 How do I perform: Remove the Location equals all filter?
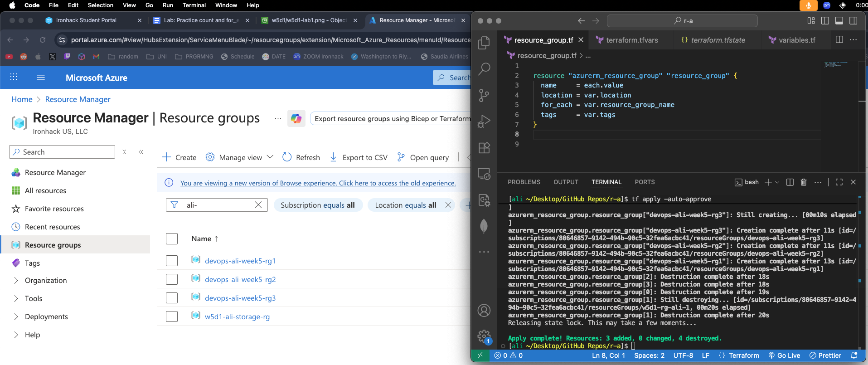[448, 205]
